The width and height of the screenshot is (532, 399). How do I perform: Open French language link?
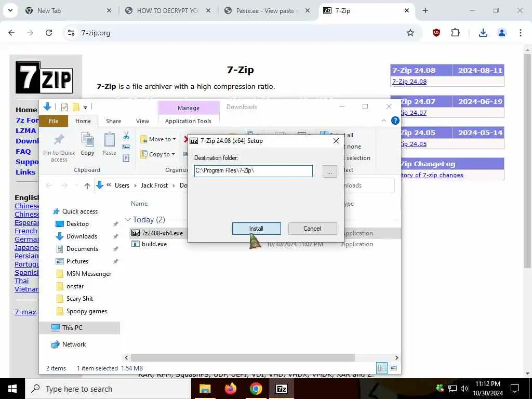click(26, 231)
